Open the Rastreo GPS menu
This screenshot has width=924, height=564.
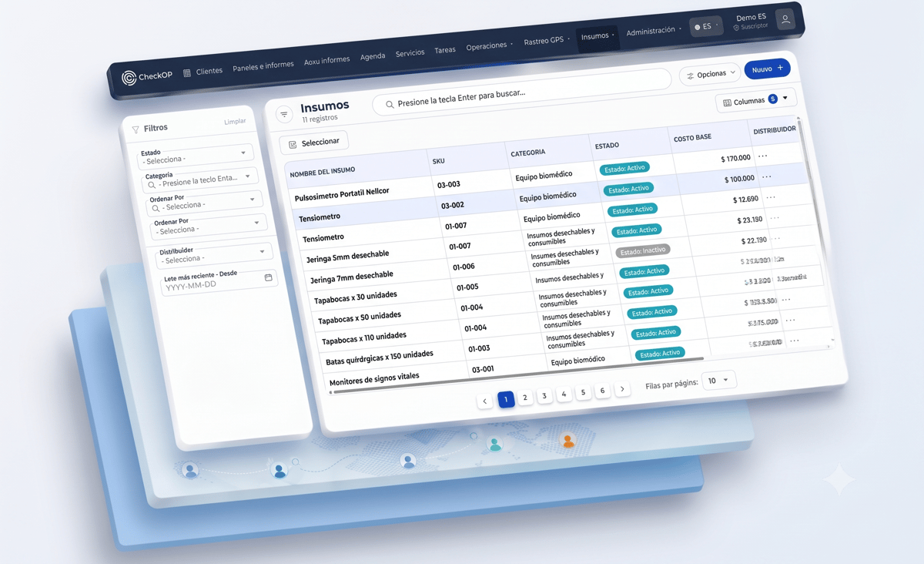(547, 41)
